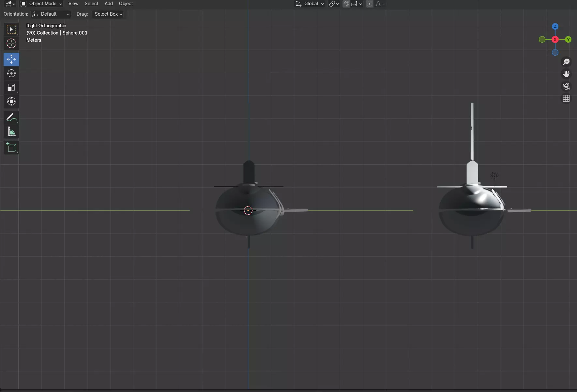Viewport: 577px width, 392px height.
Task: Select the Add Cube tool
Action: [x=11, y=147]
